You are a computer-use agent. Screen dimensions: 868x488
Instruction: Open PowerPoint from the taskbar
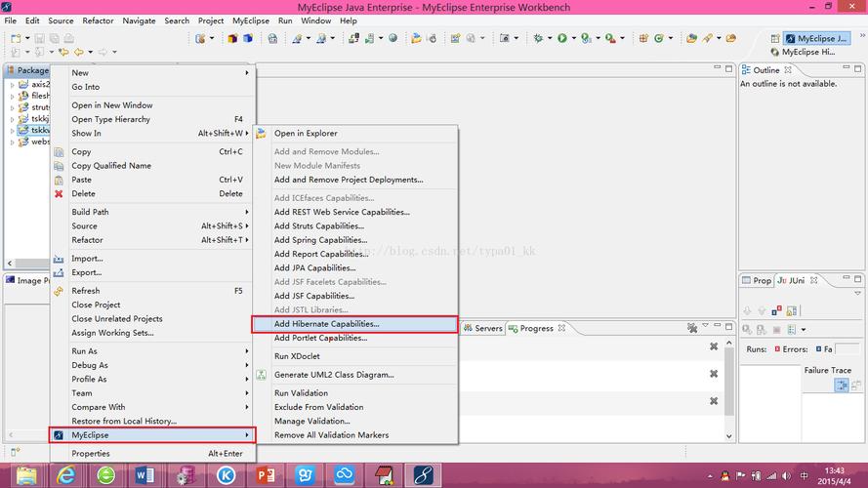[266, 475]
